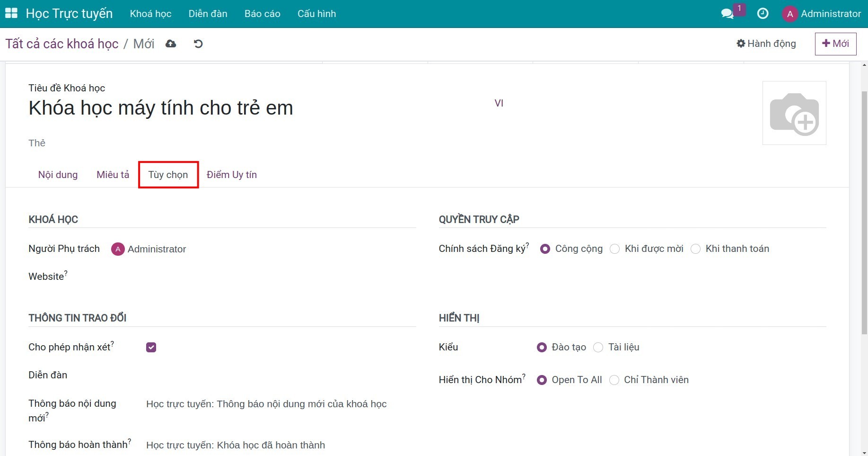Screen dimensions: 868x456
Task: Open the chat messages icon
Action: point(727,14)
